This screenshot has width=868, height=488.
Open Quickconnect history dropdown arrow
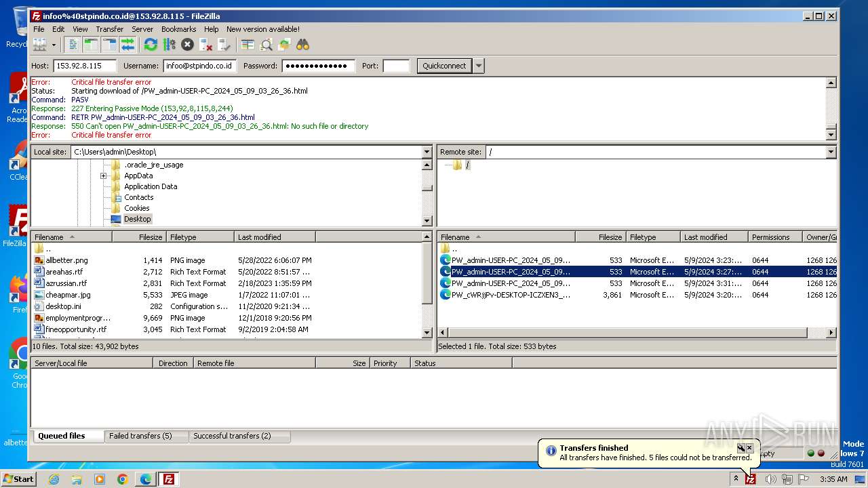(x=479, y=66)
